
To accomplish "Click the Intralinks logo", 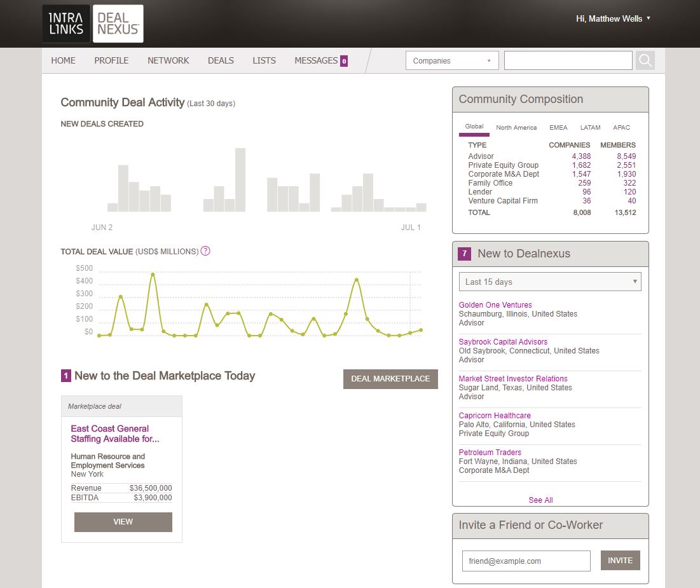I will [x=66, y=24].
